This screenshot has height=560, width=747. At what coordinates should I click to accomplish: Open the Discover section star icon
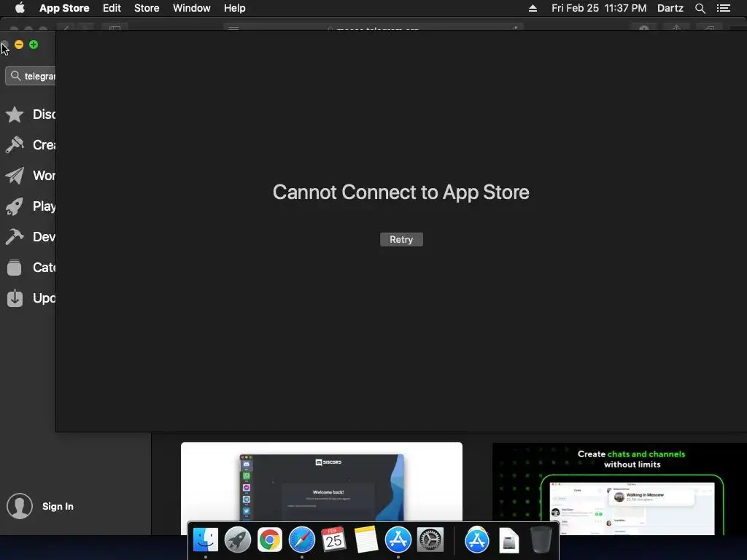click(15, 114)
